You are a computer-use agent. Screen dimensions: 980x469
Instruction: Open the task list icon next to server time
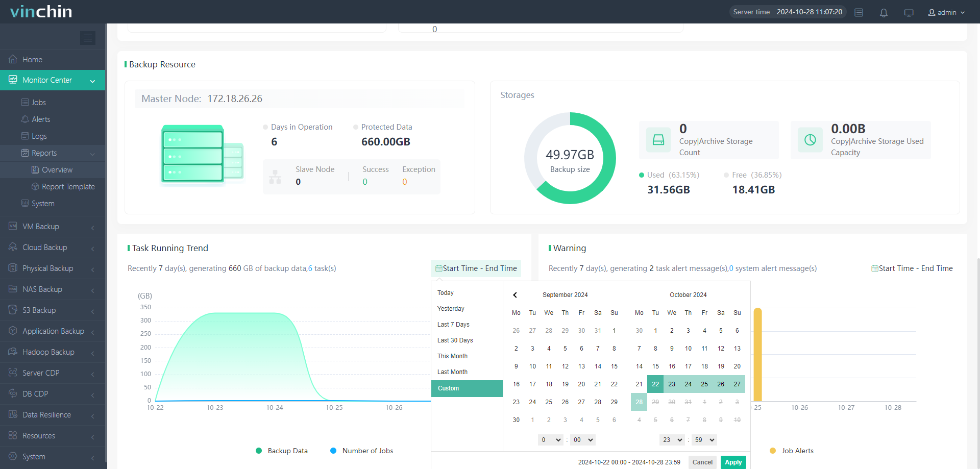pyautogui.click(x=859, y=12)
